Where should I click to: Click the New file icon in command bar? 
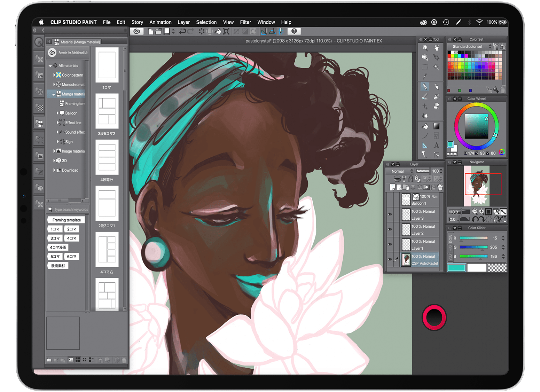151,31
